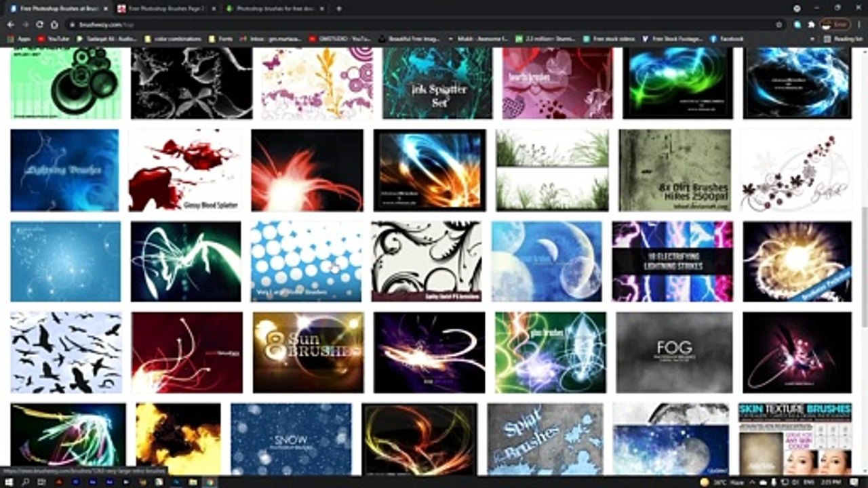Open the YouTube bookmark

click(x=54, y=39)
